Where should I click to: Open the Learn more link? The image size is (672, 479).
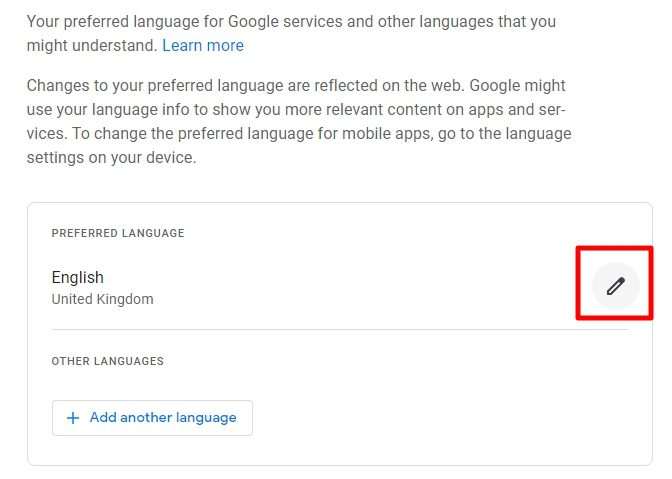pyautogui.click(x=203, y=45)
